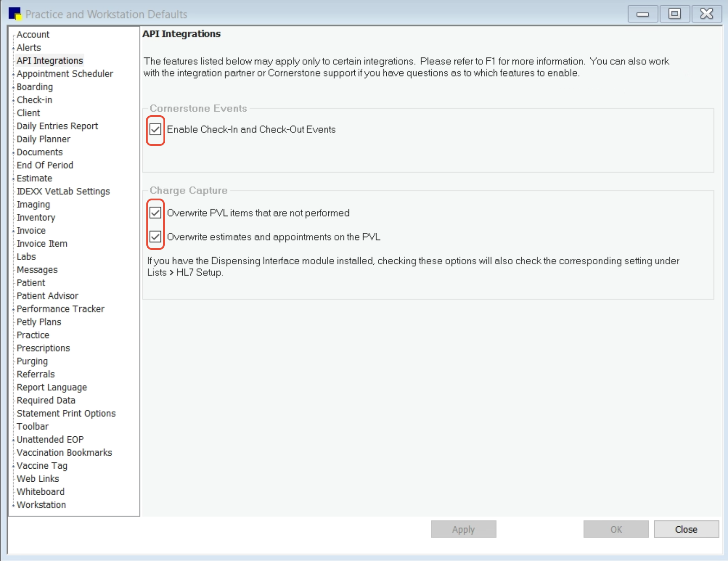This screenshot has width=728, height=561.
Task: Click the Close button at bottom
Action: 686,529
